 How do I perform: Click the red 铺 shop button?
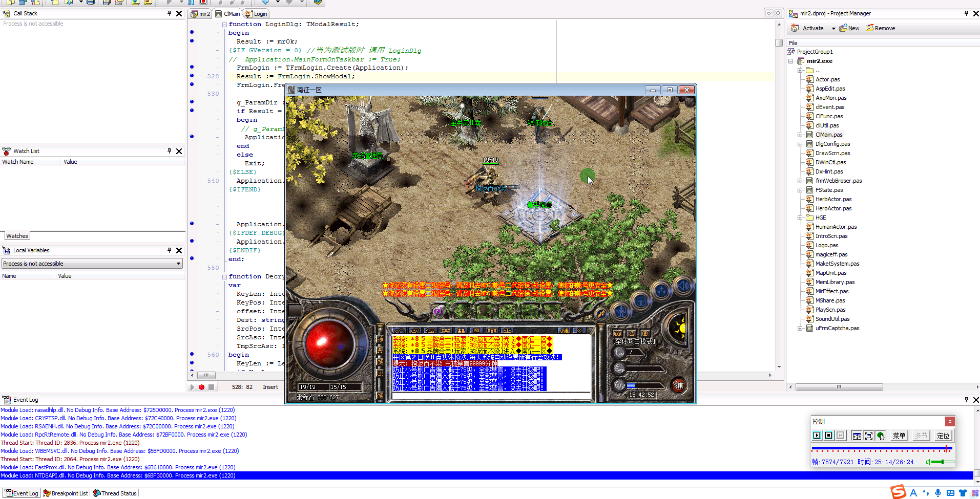coord(678,385)
